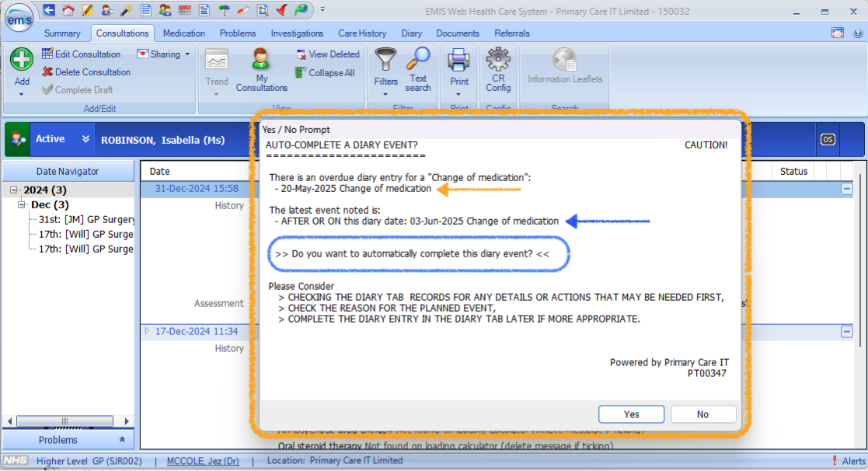Viewport: 868px width, 471px height.
Task: Click the OS badge in the patient banner
Action: coord(828,139)
